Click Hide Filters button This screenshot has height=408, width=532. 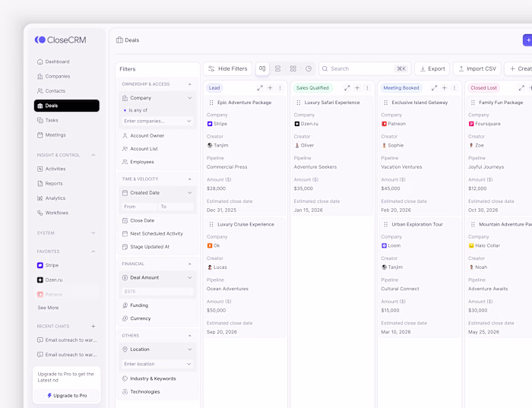228,69
